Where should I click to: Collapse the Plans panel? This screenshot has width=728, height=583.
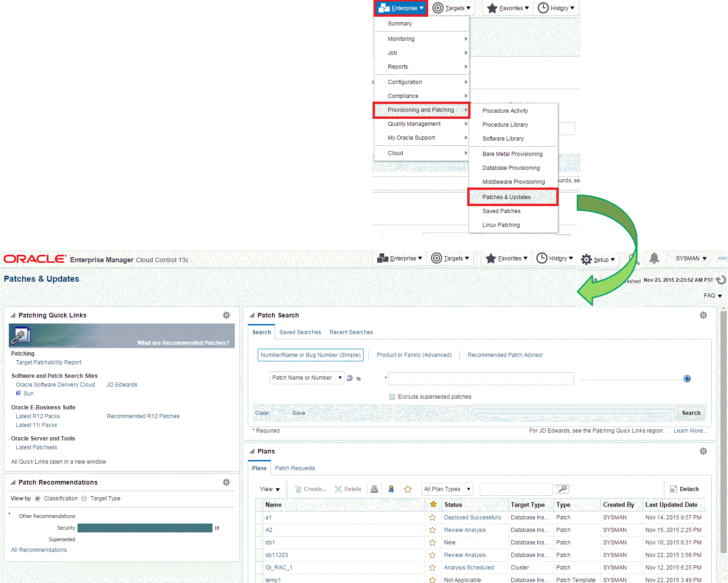pyautogui.click(x=252, y=451)
